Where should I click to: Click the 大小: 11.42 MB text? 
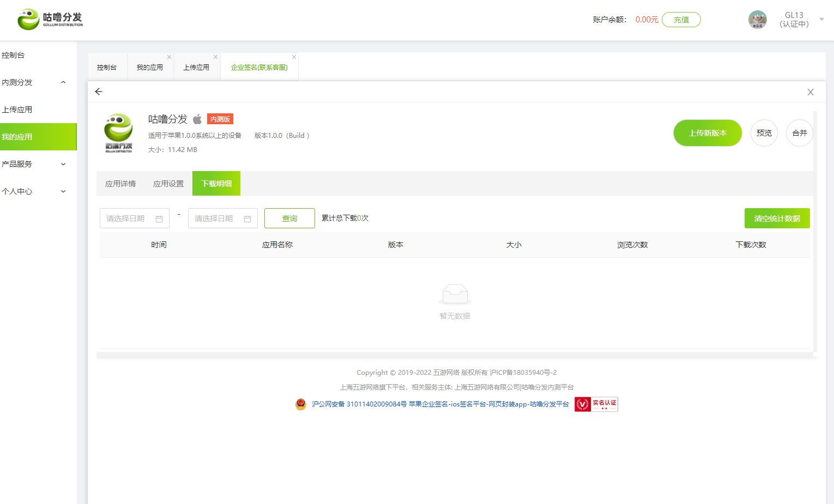click(173, 150)
